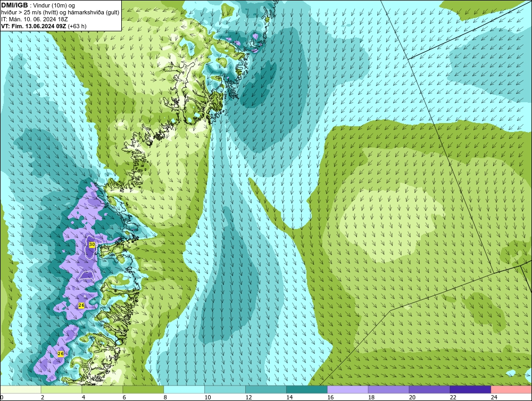Click the DMI/IGB title text
The width and height of the screenshot is (532, 401).
pos(14,5)
